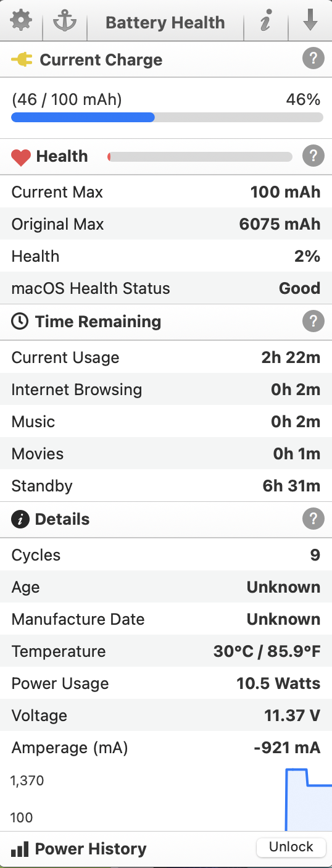The width and height of the screenshot is (332, 868).
Task: Unlock the Power History feature
Action: coord(291,847)
